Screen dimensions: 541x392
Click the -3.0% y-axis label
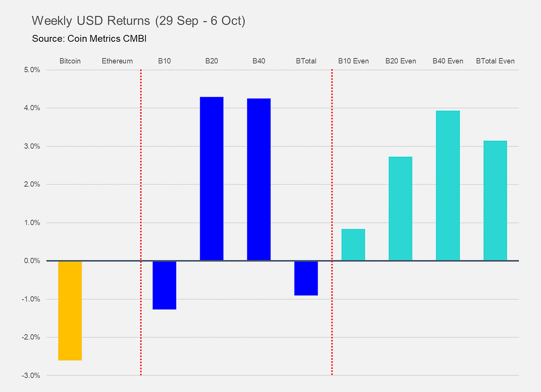click(x=31, y=375)
